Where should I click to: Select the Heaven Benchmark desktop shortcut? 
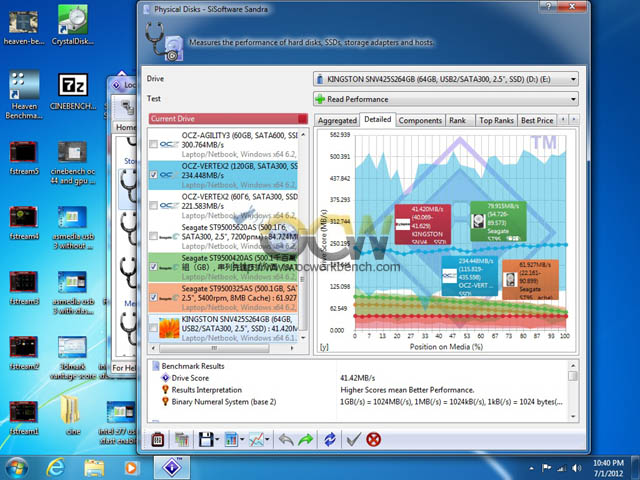(24, 95)
